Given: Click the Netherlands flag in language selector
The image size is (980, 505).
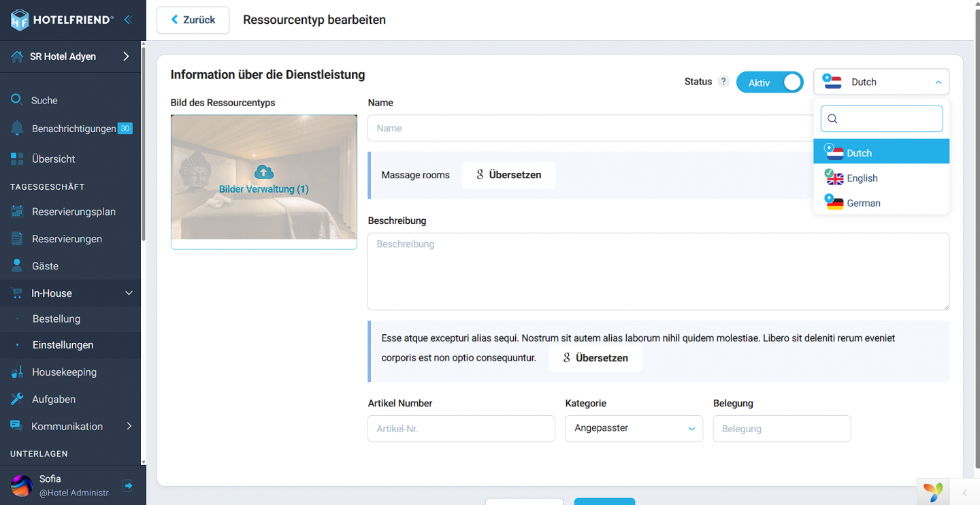Looking at the screenshot, I should coord(832,82).
